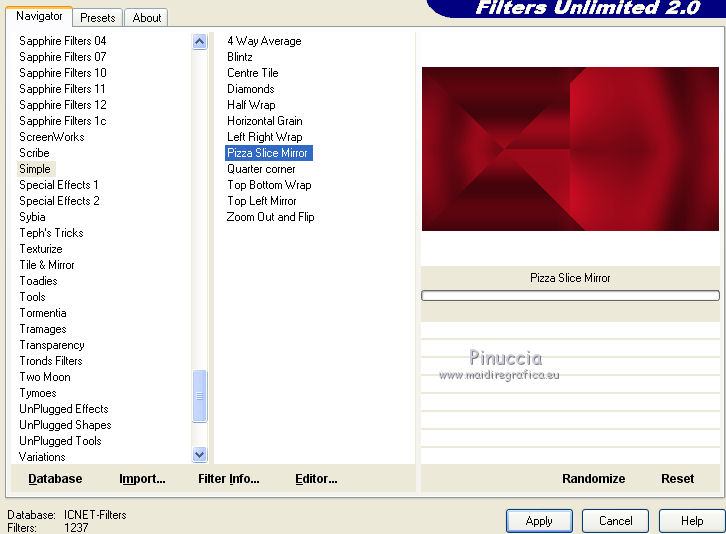This screenshot has width=726, height=534.
Task: Click the red filter preview image
Action: click(x=570, y=149)
